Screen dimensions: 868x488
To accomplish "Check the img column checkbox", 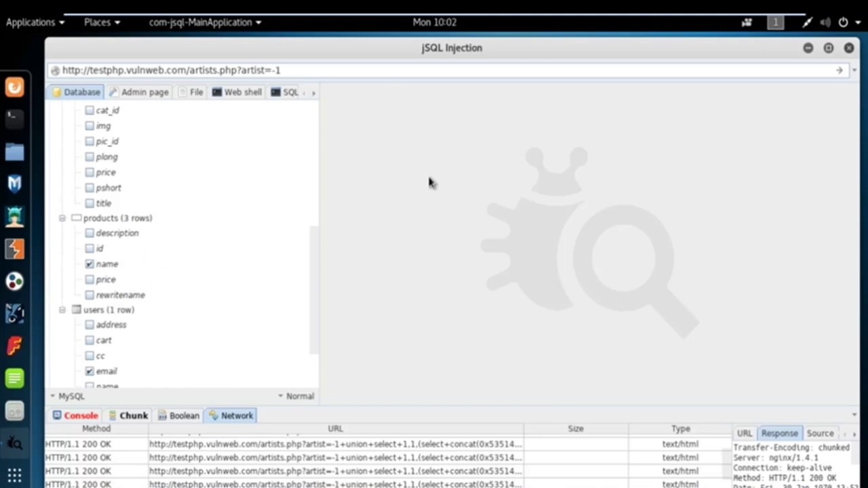I will point(90,125).
